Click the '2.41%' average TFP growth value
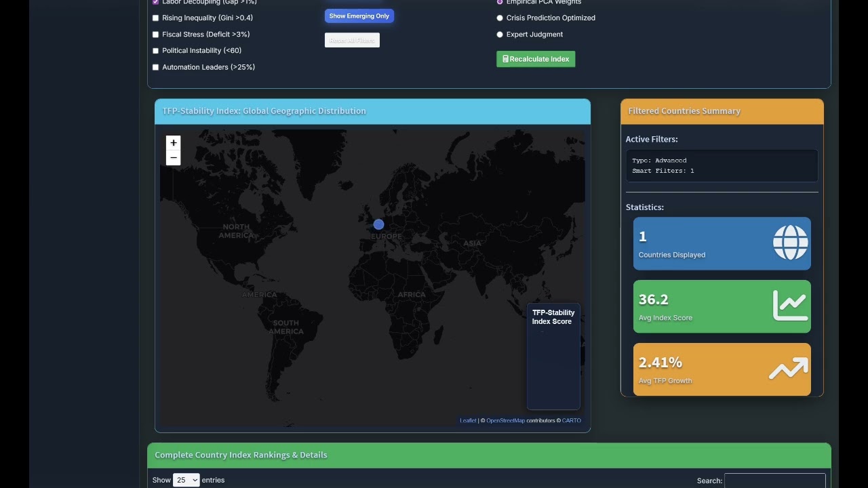The height and width of the screenshot is (488, 868). click(660, 363)
